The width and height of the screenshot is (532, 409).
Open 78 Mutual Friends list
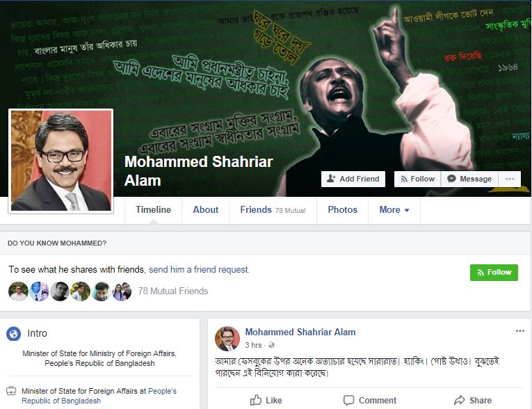[x=173, y=291]
